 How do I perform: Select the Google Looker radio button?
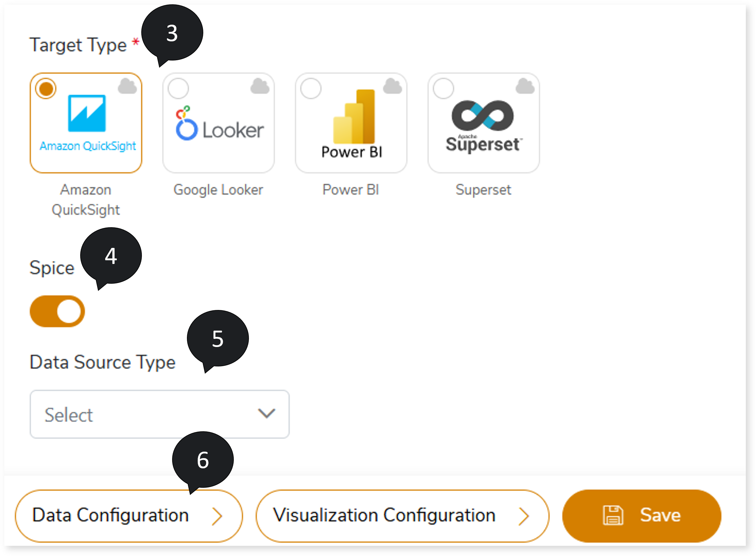(x=178, y=89)
